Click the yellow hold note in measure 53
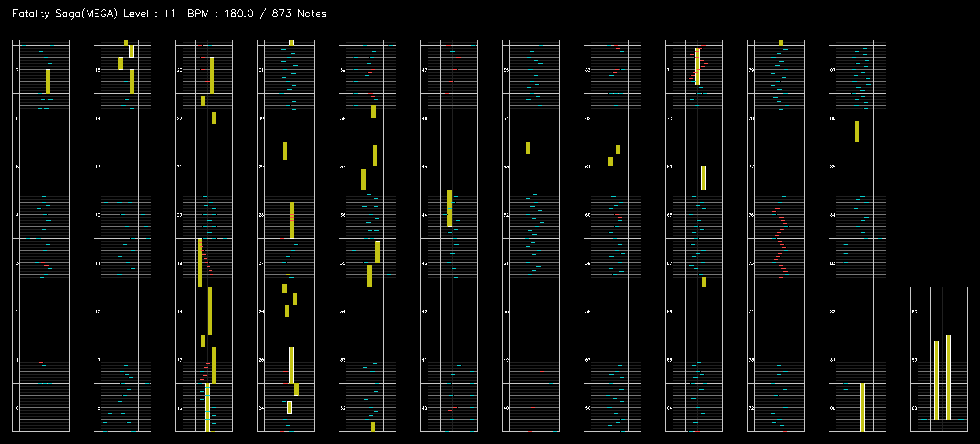 tap(528, 148)
